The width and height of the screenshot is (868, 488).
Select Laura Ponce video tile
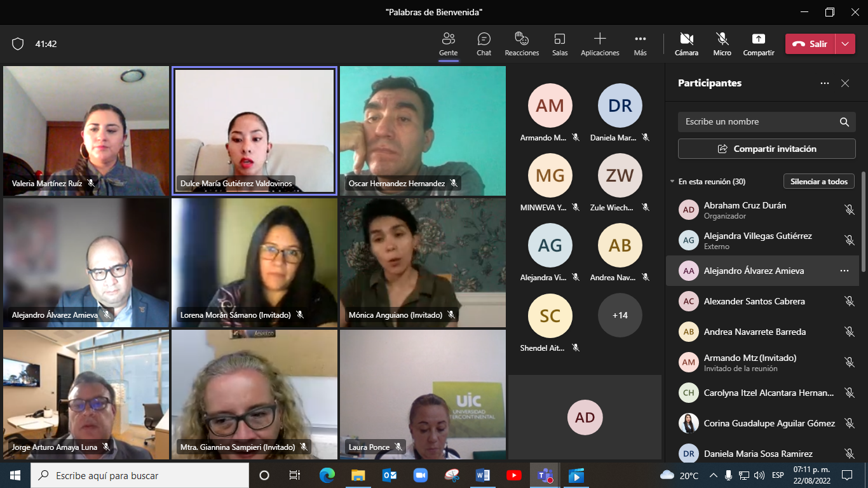(x=423, y=395)
